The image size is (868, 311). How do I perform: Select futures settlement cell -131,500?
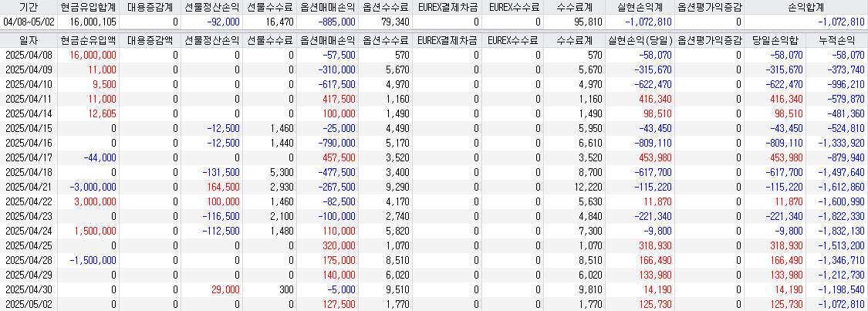(212, 173)
